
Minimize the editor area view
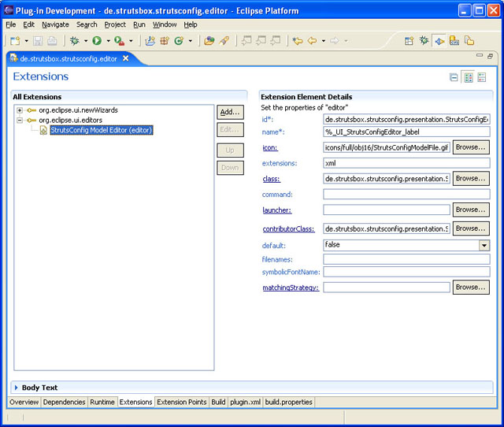tap(480, 55)
